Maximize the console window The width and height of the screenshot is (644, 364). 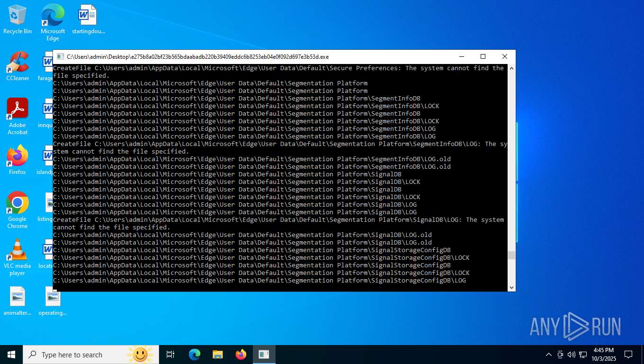(x=483, y=56)
